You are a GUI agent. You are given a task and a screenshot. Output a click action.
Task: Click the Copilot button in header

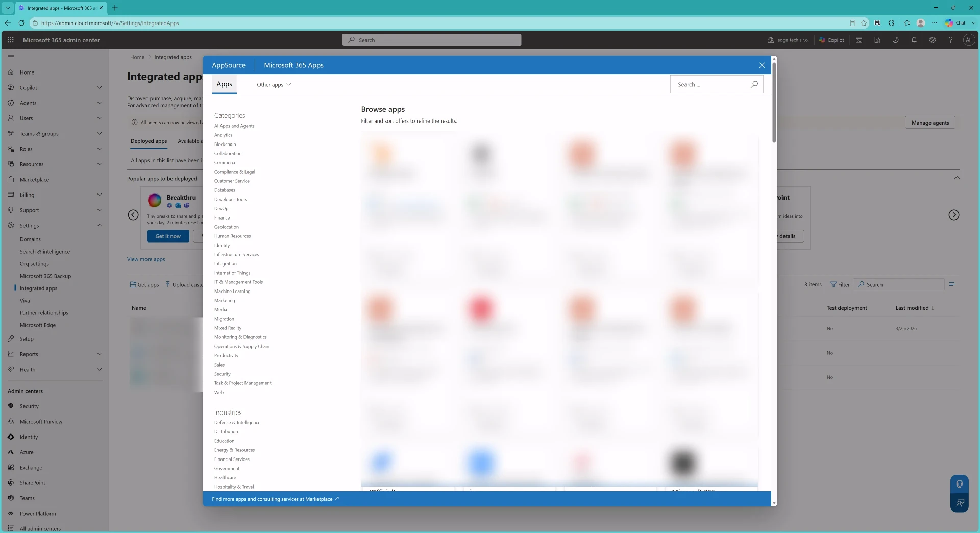point(831,40)
